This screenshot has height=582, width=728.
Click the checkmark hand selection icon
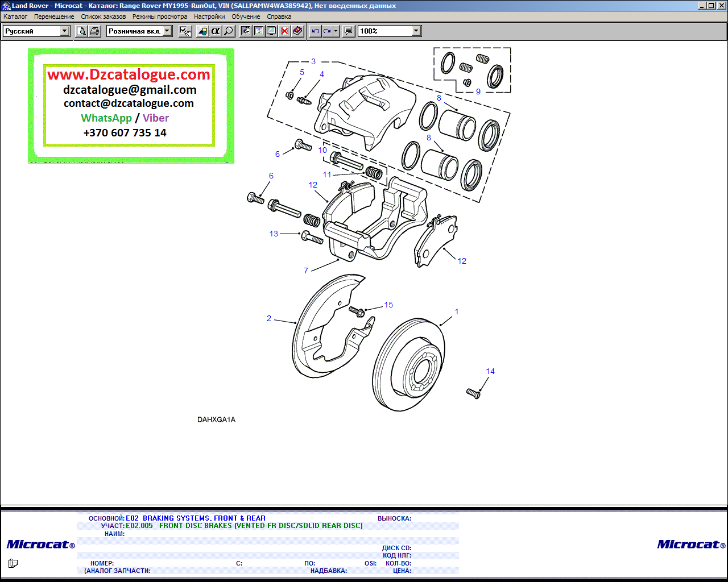coord(185,31)
